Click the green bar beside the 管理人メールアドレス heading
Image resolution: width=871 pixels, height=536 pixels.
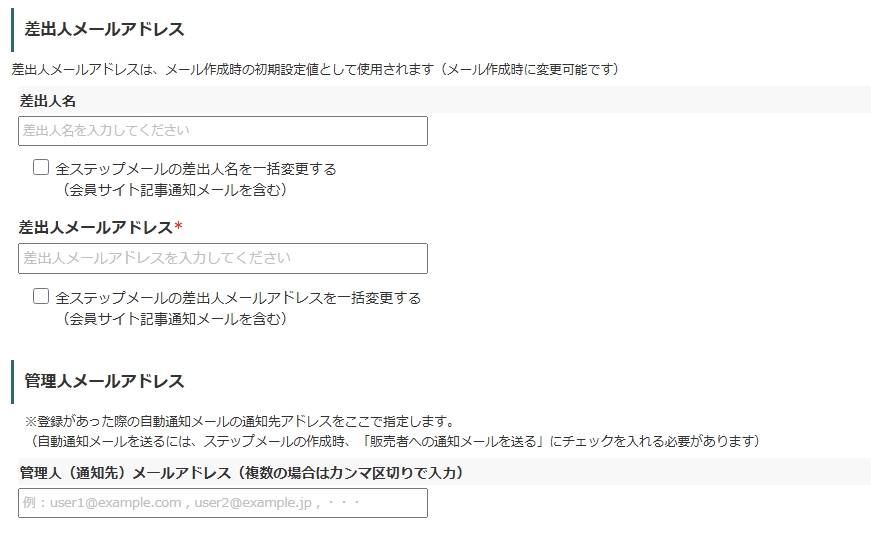(x=12, y=380)
